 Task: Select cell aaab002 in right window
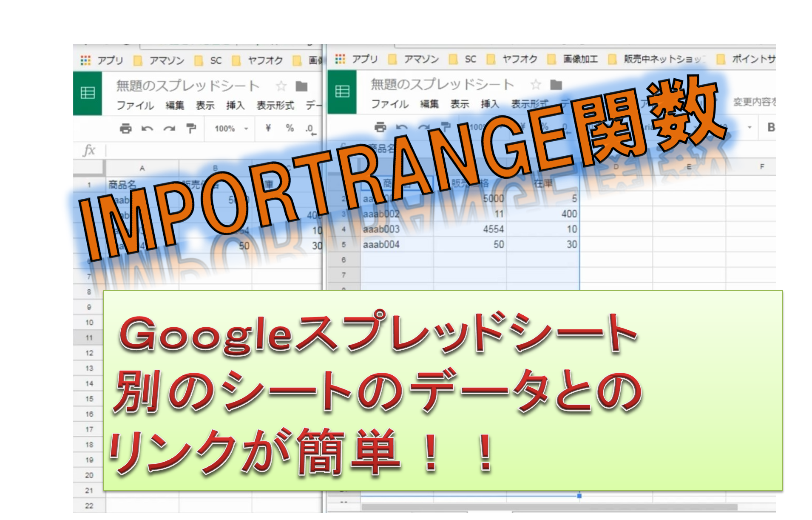[x=397, y=214]
